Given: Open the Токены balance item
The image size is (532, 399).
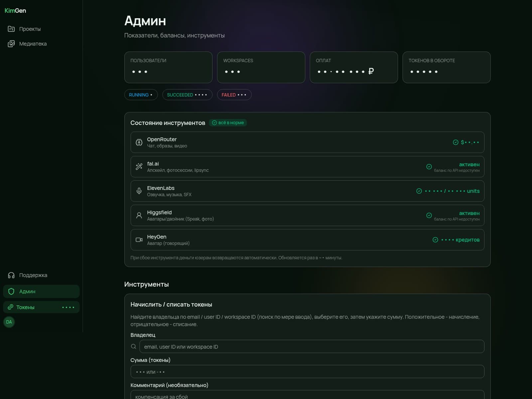Looking at the screenshot, I should click(41, 307).
